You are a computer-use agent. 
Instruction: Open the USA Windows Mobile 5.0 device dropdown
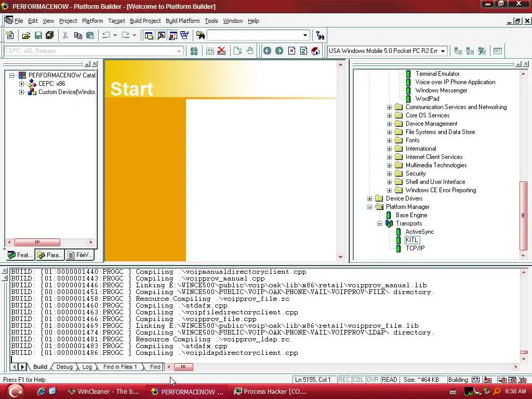(x=443, y=51)
